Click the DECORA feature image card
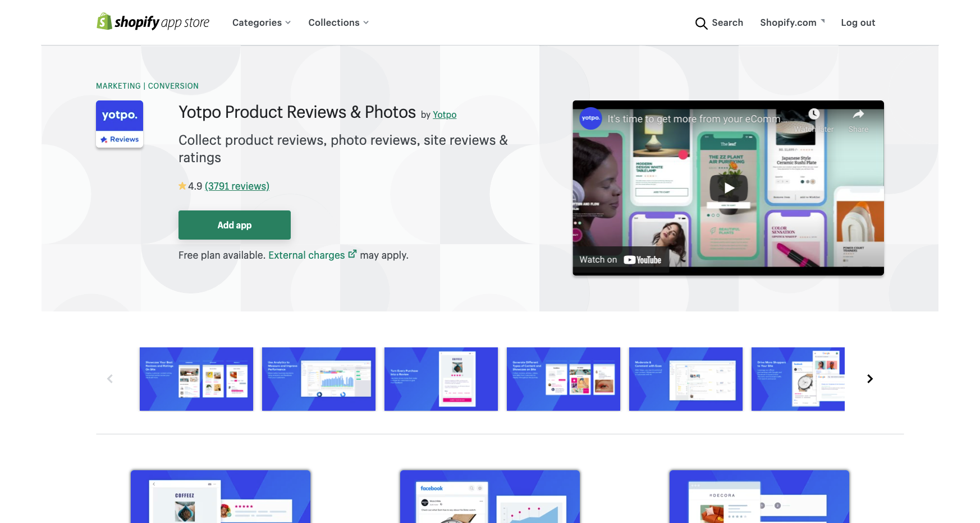980x523 pixels. (759, 497)
